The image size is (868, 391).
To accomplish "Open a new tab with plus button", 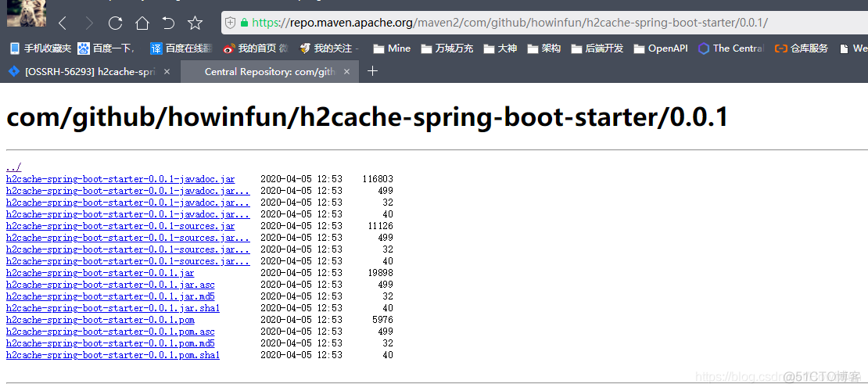I will tap(372, 71).
